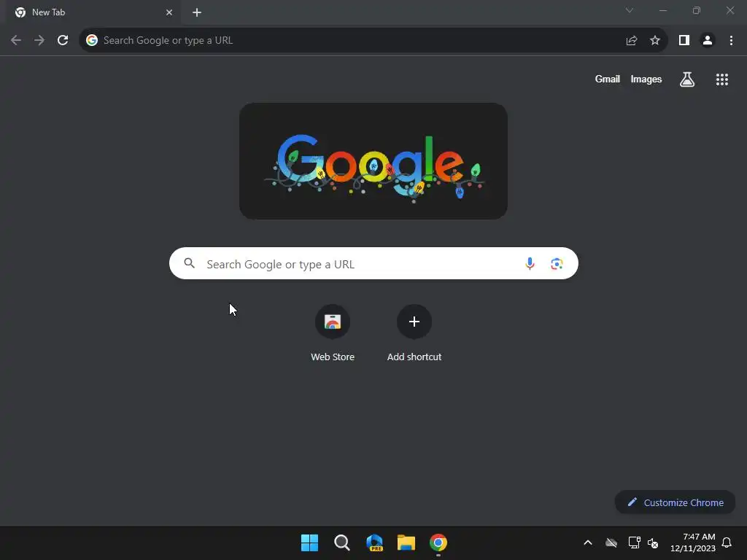Open Images link
The image size is (747, 560).
click(x=646, y=79)
